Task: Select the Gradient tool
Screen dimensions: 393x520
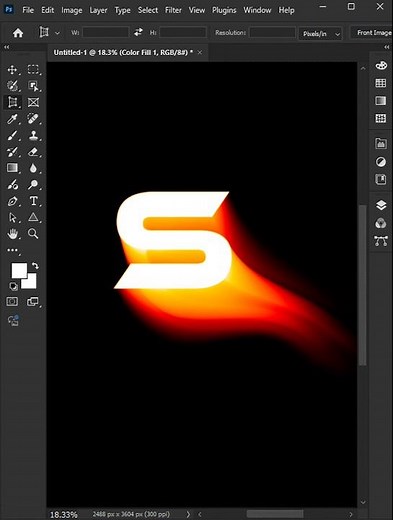Action: pyautogui.click(x=12, y=168)
